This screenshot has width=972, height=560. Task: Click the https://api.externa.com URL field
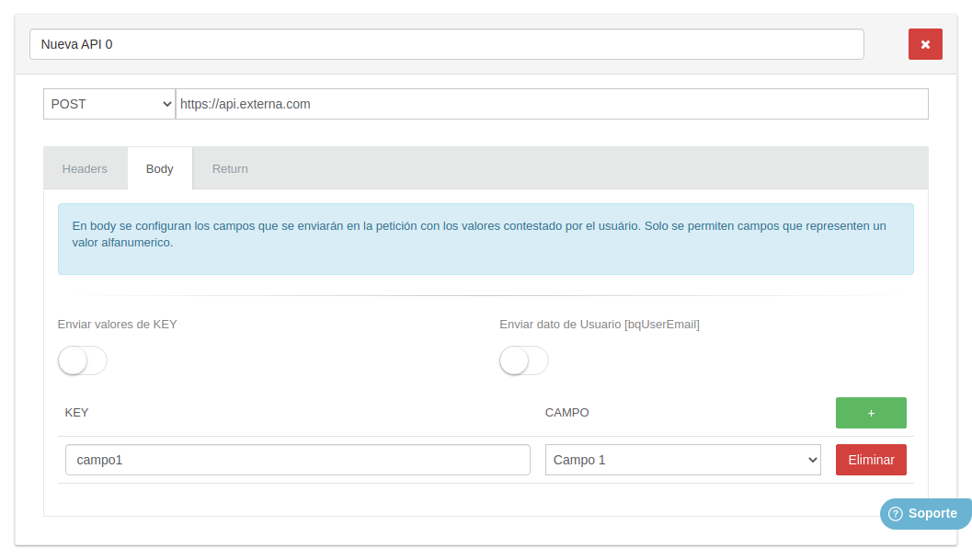tap(552, 103)
